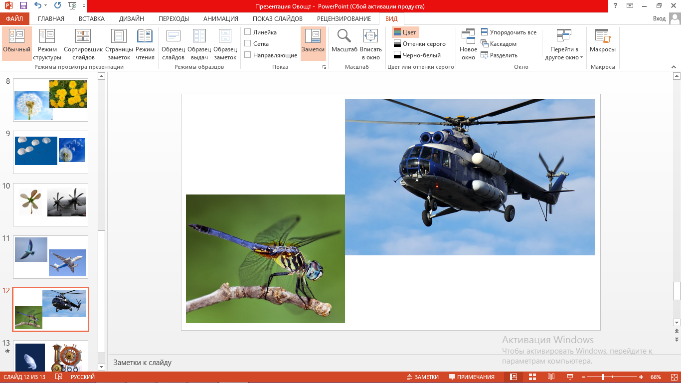
Task: Click Fit to Window (Вписать в окно)
Action: click(370, 43)
